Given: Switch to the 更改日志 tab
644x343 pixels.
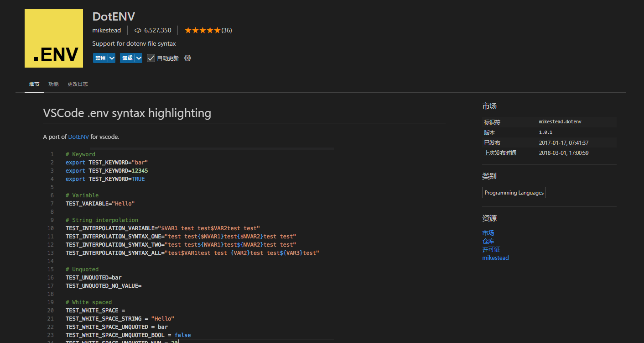Looking at the screenshot, I should click(78, 84).
